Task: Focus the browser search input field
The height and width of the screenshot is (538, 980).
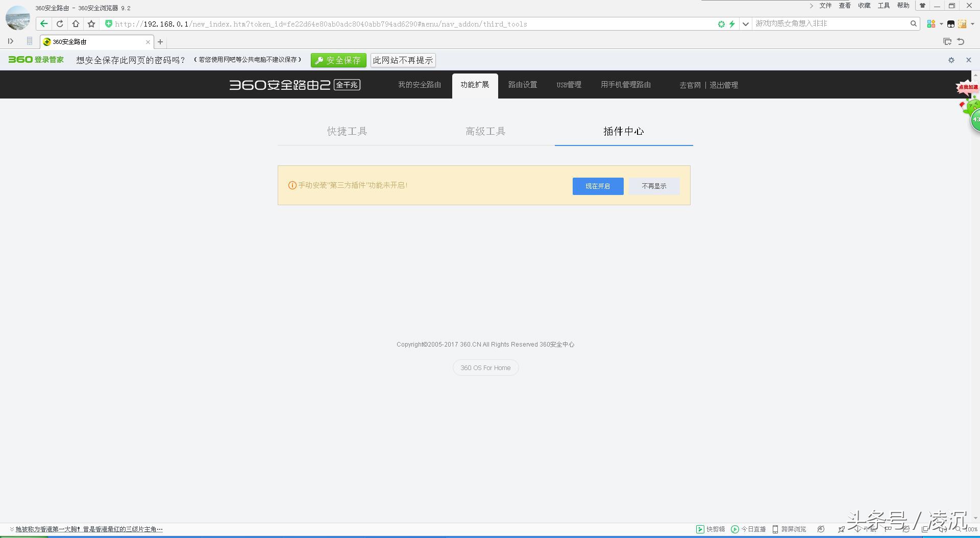Action: click(829, 23)
